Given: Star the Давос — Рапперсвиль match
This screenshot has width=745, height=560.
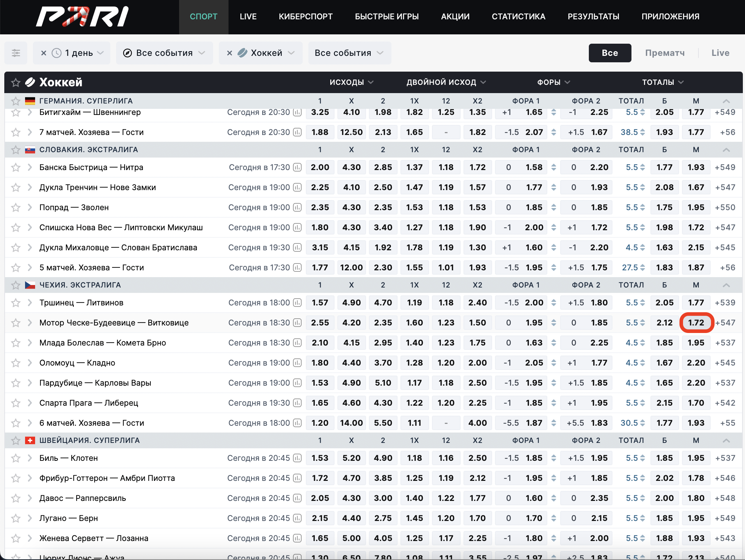Looking at the screenshot, I should (x=16, y=498).
